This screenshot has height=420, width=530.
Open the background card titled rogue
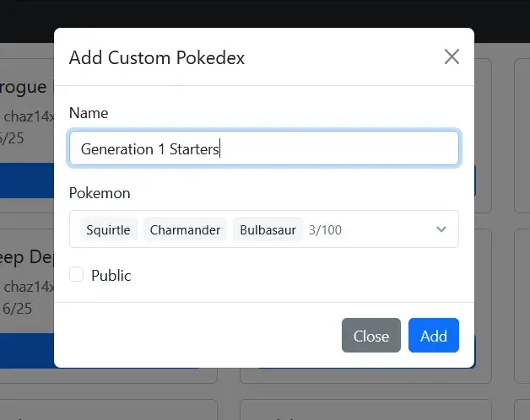click(23, 87)
